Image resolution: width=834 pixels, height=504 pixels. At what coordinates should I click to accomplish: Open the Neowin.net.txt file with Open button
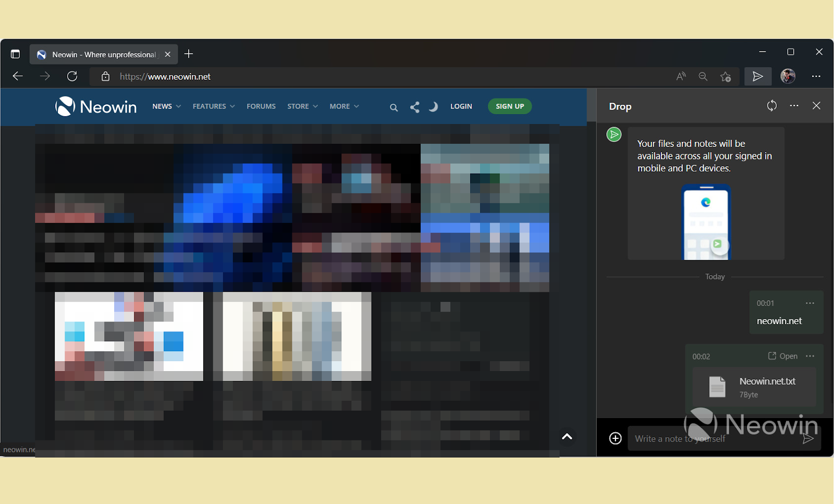(783, 356)
